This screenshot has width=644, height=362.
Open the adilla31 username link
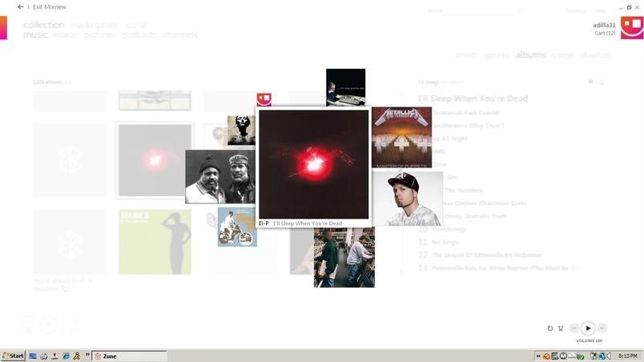click(x=604, y=25)
